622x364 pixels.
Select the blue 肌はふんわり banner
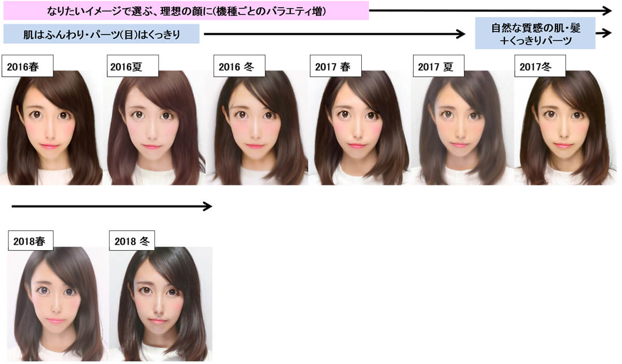click(101, 34)
